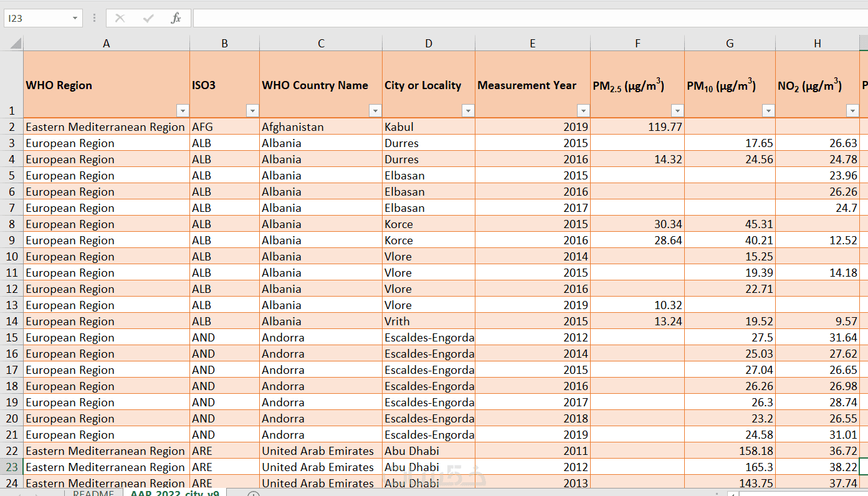Viewport: 868px width, 496px height.
Task: Open the Measurement Year filter dropdown
Action: [583, 111]
